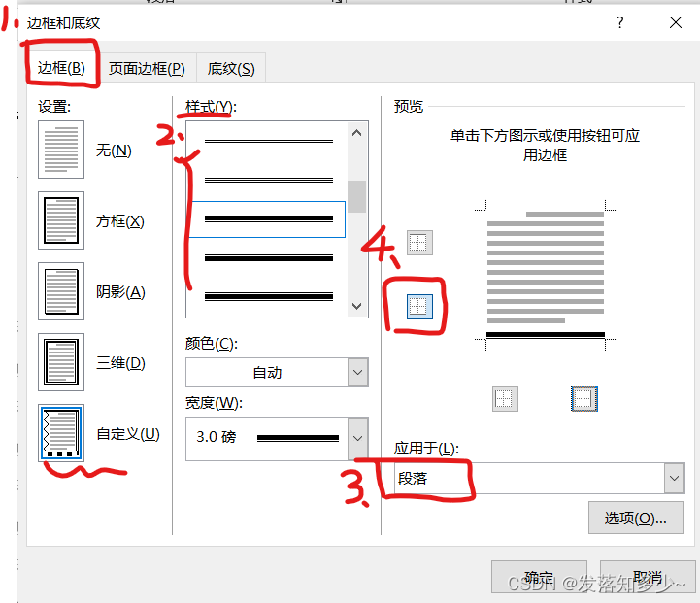Image resolution: width=700 pixels, height=603 pixels.
Task: Open the 颜色(C) color dropdown
Action: pyautogui.click(x=277, y=372)
